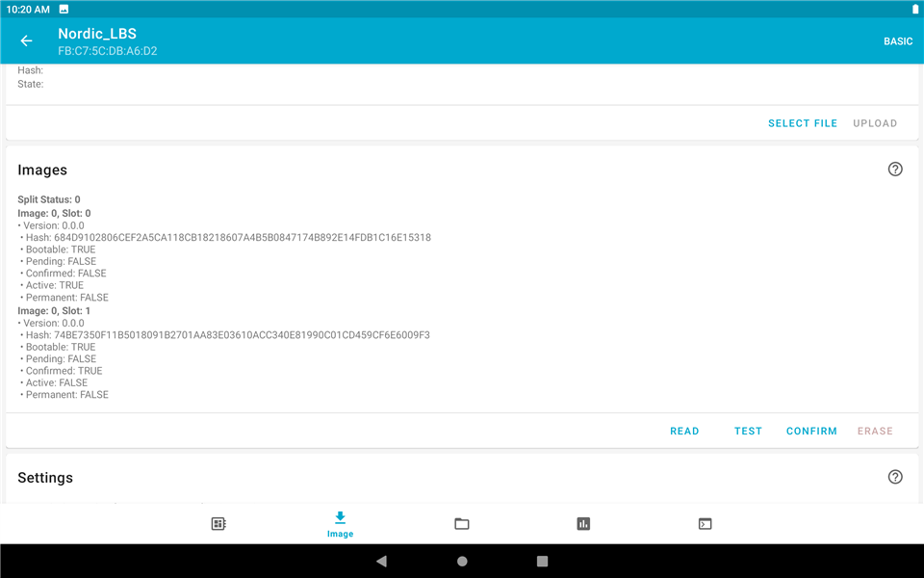Viewport: 924px width, 578px height.
Task: Tap battery icon in status bar
Action: coord(914,9)
